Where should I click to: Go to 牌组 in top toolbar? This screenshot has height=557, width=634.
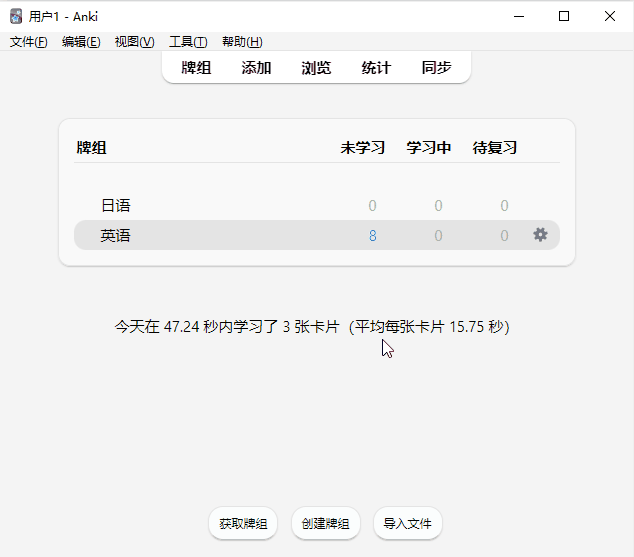[196, 68]
